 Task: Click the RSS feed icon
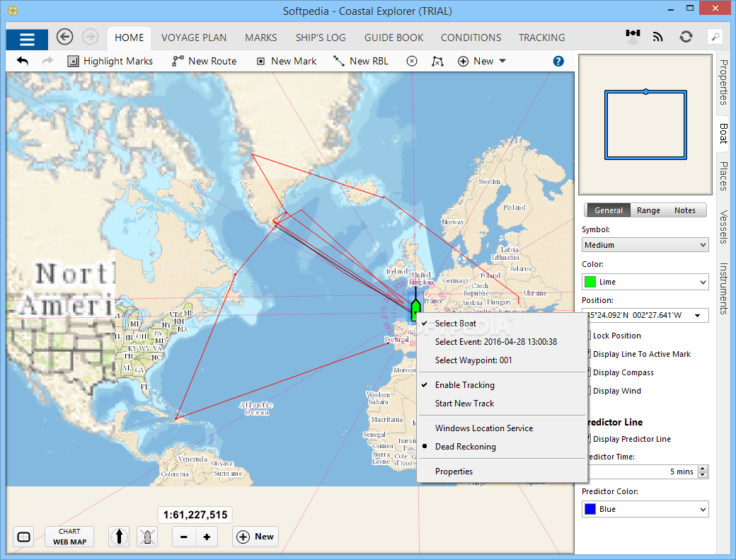(x=658, y=37)
